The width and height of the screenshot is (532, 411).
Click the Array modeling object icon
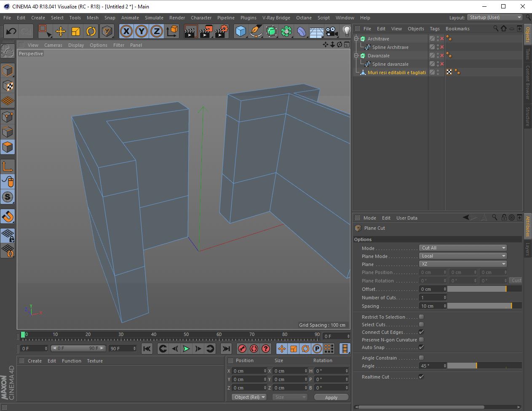pyautogui.click(x=286, y=31)
